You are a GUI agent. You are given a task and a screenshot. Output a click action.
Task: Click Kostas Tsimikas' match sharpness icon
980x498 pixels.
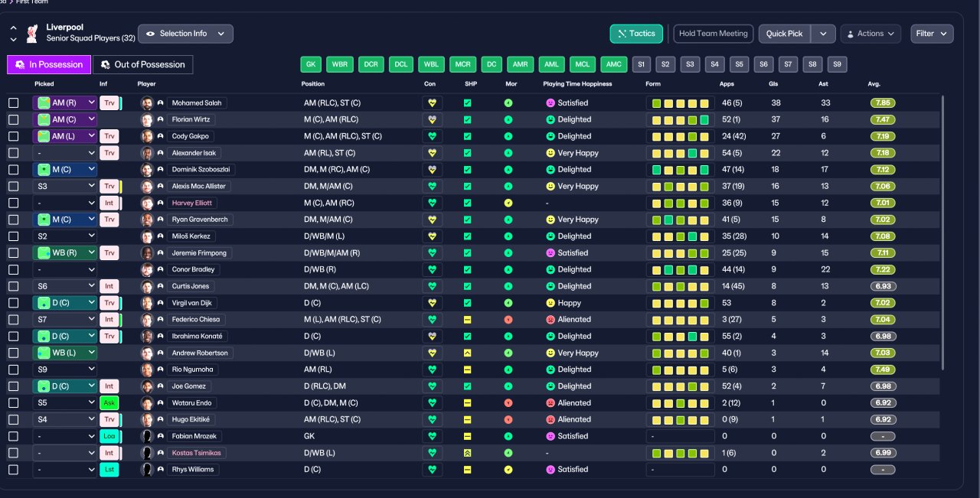467,453
